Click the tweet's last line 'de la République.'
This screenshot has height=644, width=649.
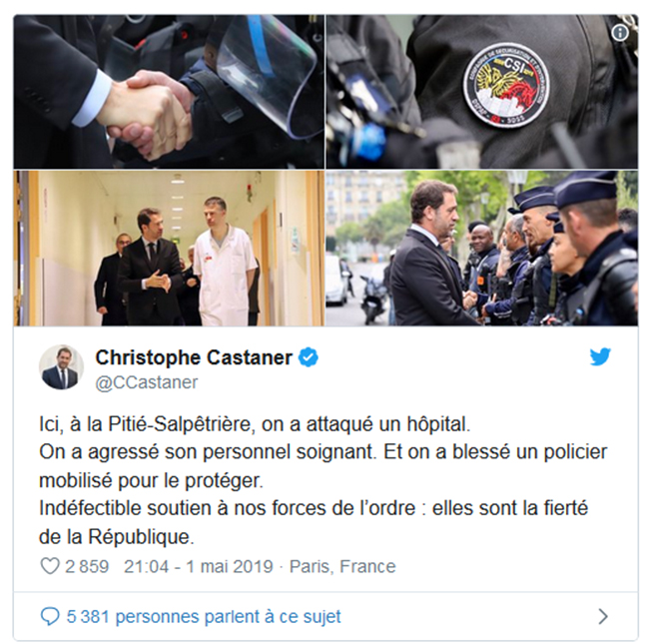pyautogui.click(x=116, y=537)
